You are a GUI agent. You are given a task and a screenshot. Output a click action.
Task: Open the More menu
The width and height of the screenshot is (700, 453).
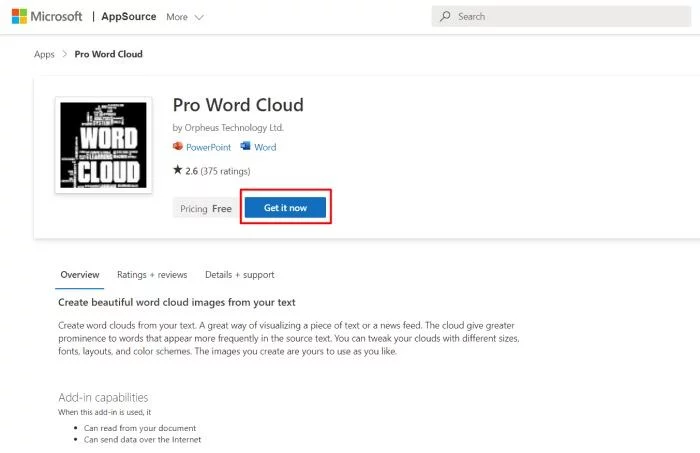click(185, 17)
